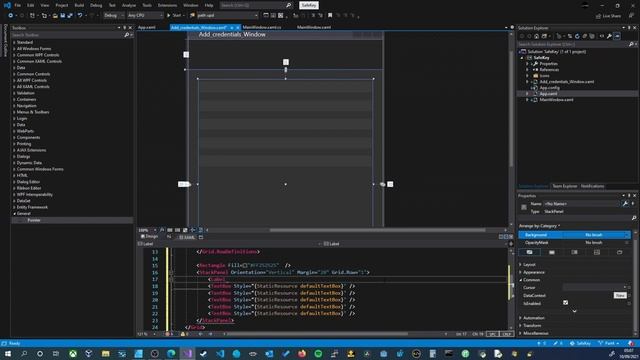Open the Extensions menu
This screenshot has width=640, height=360.
point(167,5)
